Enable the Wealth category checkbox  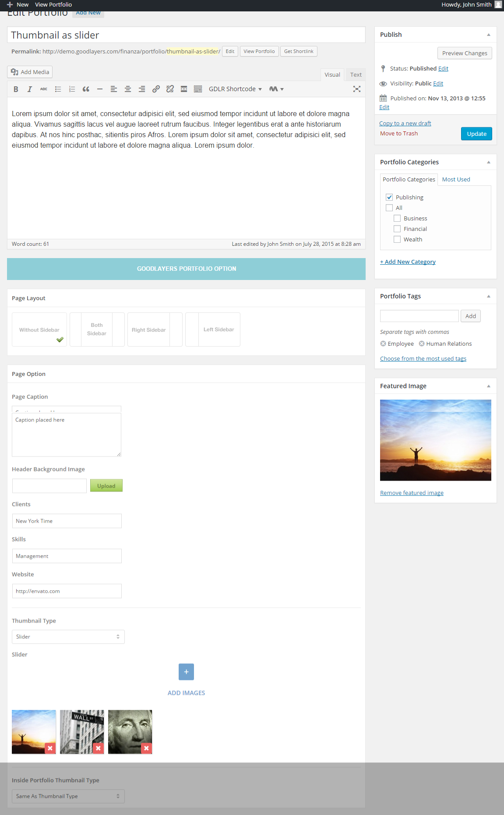pyautogui.click(x=397, y=239)
